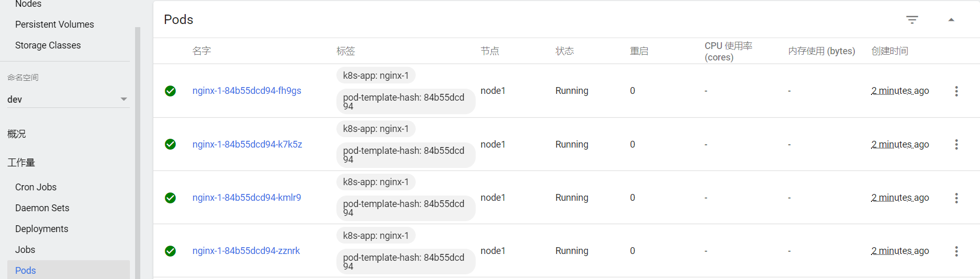Open actions menu for nginx-1-84b55dcd94-fh9gs

point(956,91)
